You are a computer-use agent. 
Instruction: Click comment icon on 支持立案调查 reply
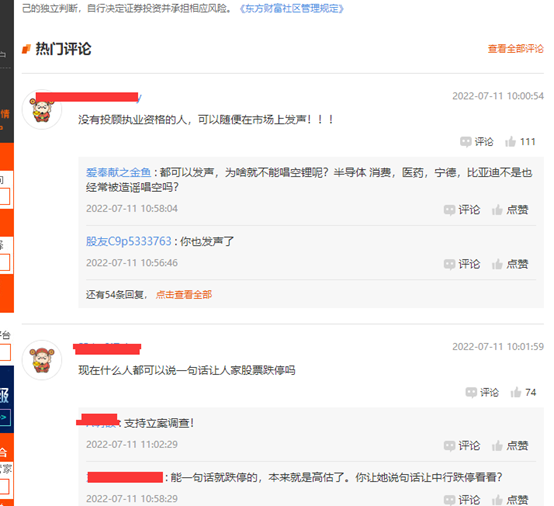pos(462,446)
